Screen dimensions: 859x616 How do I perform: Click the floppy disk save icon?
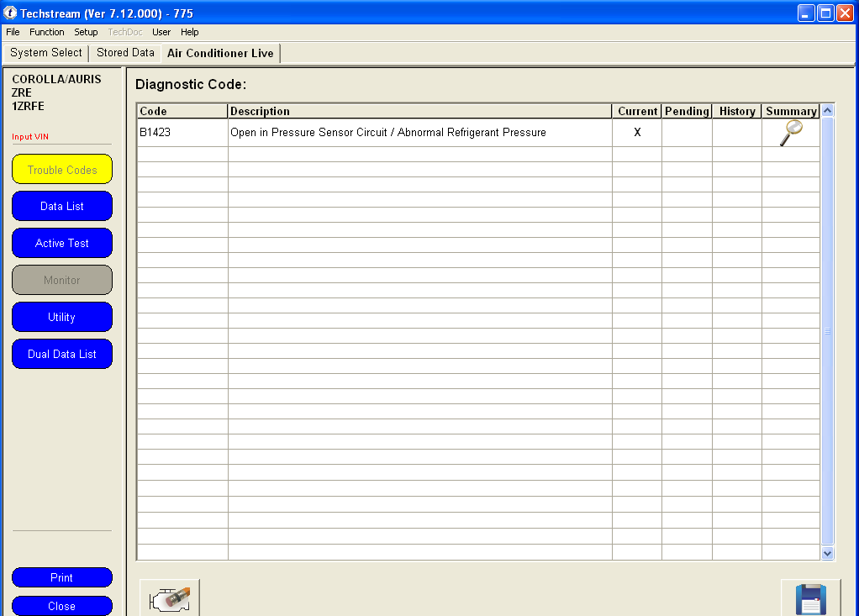click(x=811, y=599)
